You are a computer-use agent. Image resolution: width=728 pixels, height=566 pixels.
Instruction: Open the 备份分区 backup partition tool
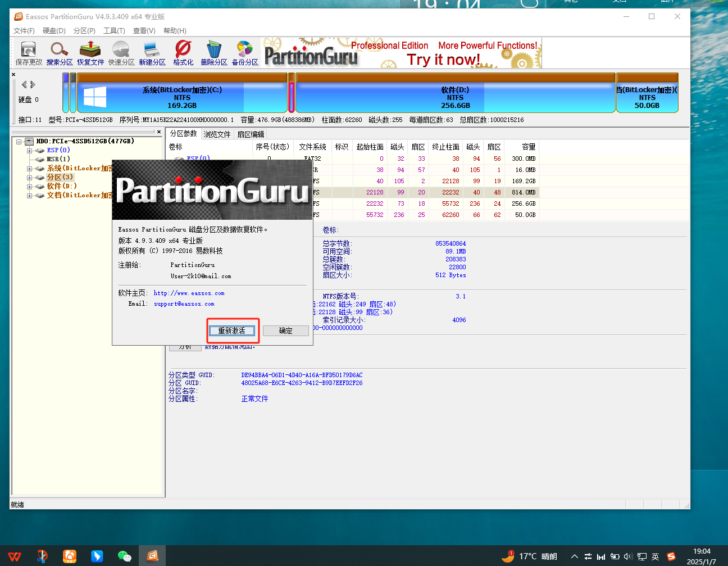[x=245, y=53]
